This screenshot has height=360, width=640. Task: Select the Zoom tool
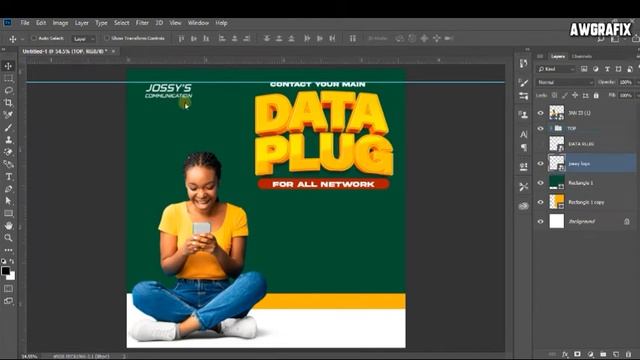8,238
